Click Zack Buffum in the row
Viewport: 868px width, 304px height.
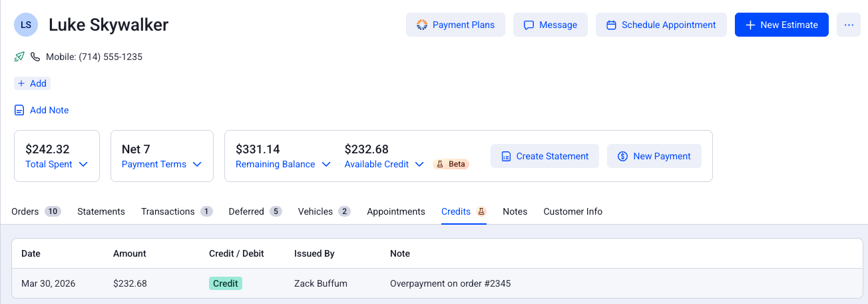click(x=321, y=283)
